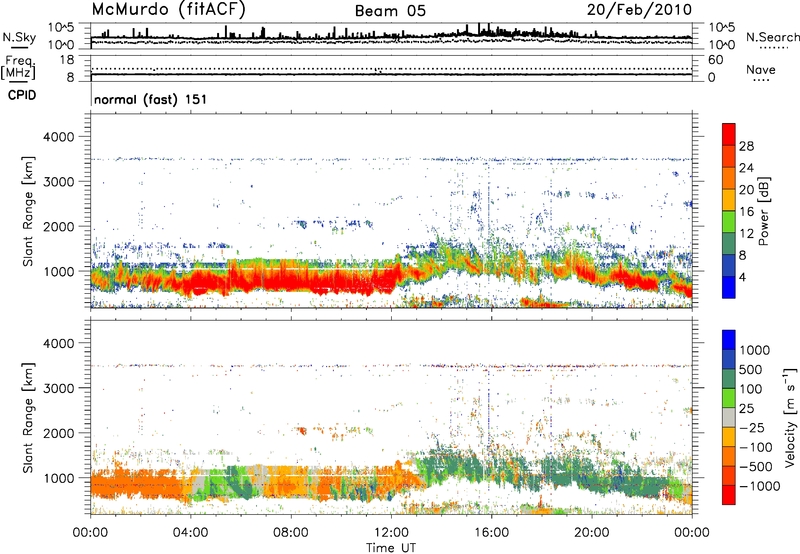800x554 pixels.
Task: Click the McMurdo (fitACF) plot title
Action: (168, 10)
